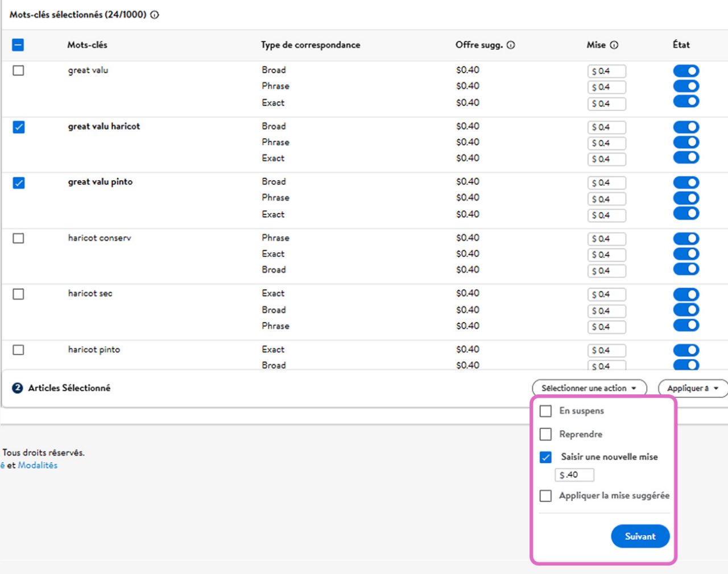Click the Suivant button
This screenshot has height=574, width=728.
click(x=640, y=536)
